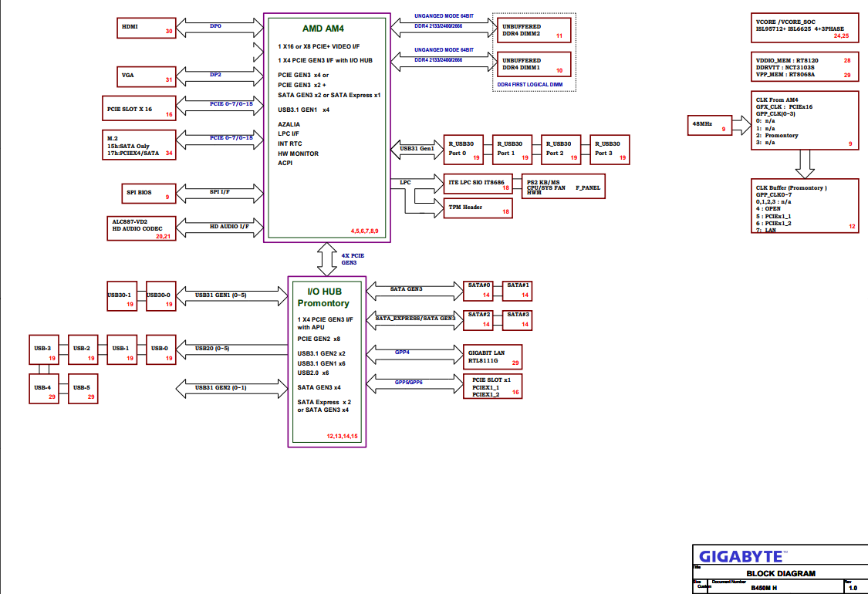Click the R_USB30 Port 3 box
Viewport: 868px width, 594px height.
pyautogui.click(x=610, y=150)
